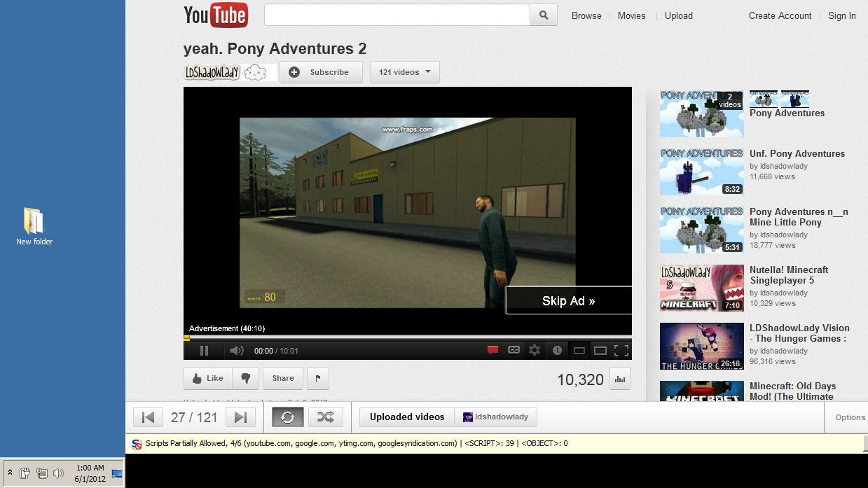868x488 pixels.
Task: Click the network tray icon
Action: pos(41,473)
